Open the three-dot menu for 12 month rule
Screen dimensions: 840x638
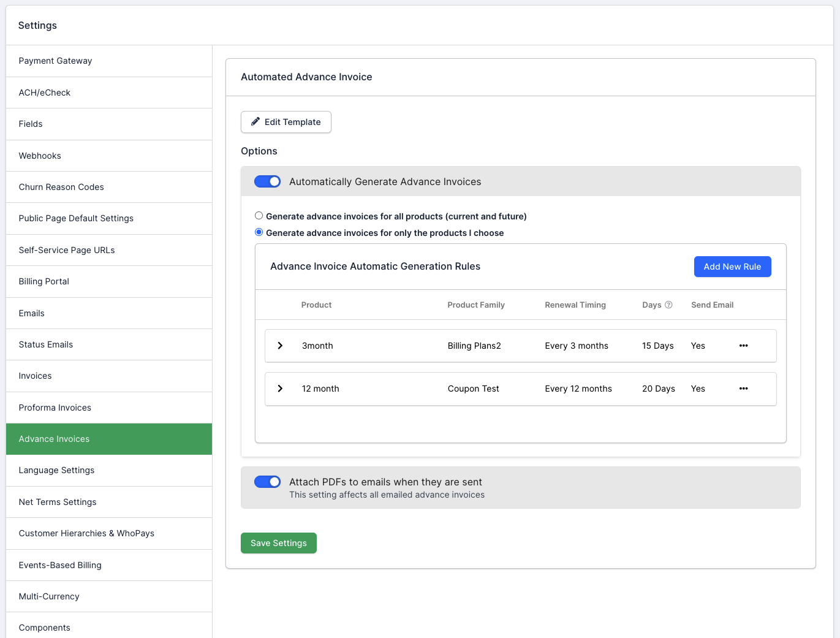click(x=743, y=389)
